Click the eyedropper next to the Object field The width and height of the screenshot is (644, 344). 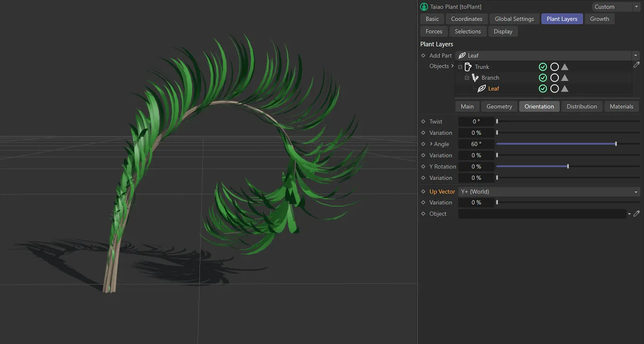click(637, 213)
